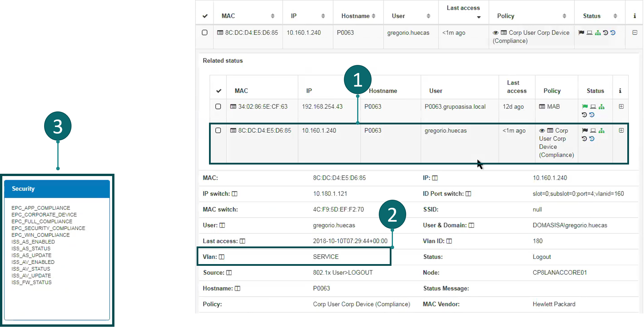Sort the main table by Policy column
The image size is (644, 327).
[564, 16]
